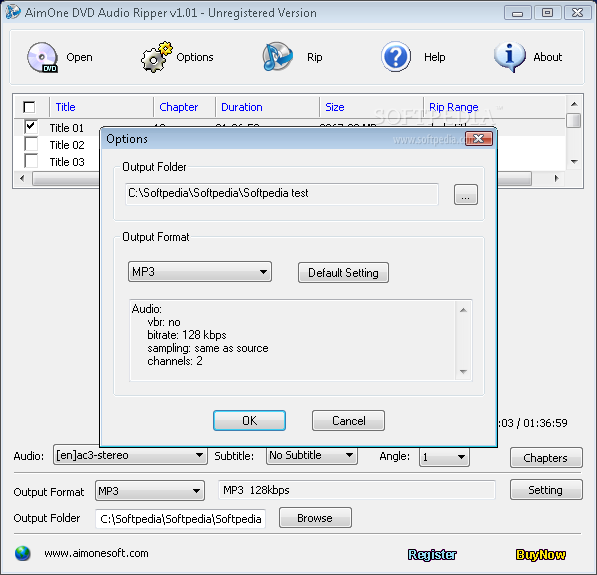Select the Title 02 row text
Viewport: 597px width, 575px height.
(x=67, y=145)
